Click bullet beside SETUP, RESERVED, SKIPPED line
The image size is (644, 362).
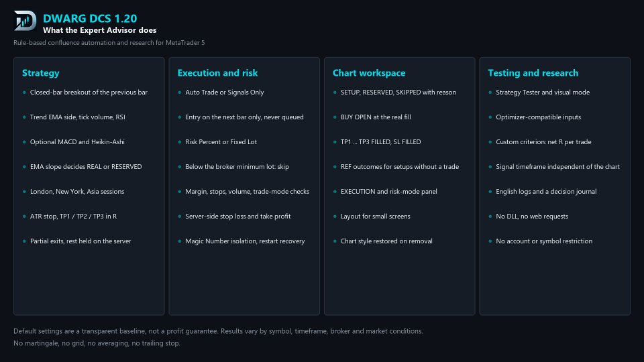tap(335, 93)
